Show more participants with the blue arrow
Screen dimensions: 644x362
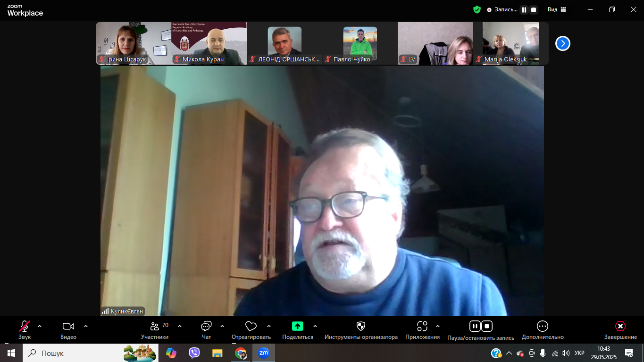562,43
